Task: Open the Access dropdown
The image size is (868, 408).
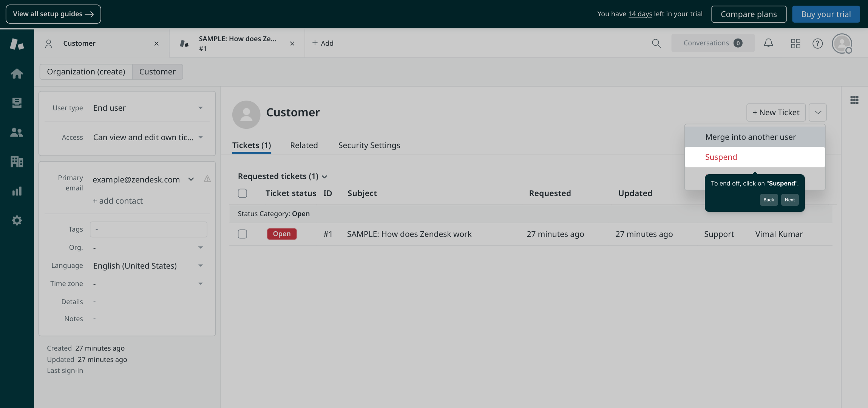Action: point(148,138)
